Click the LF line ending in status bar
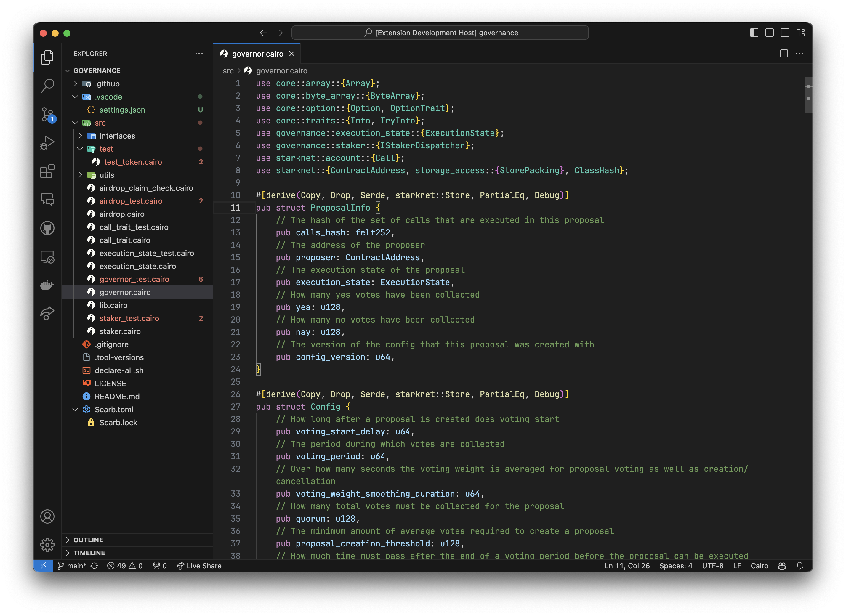The image size is (846, 616). 736,566
